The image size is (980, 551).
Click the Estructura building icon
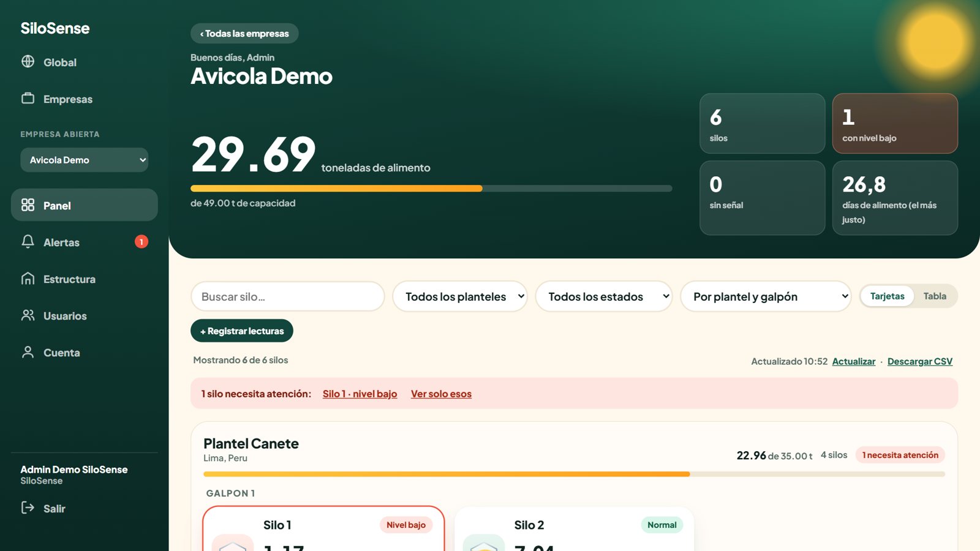(x=28, y=279)
